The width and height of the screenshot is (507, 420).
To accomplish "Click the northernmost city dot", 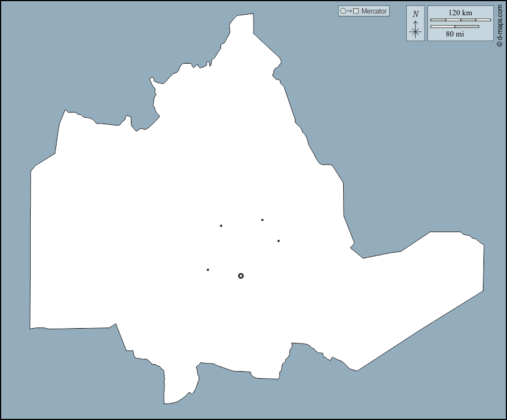I will (262, 220).
